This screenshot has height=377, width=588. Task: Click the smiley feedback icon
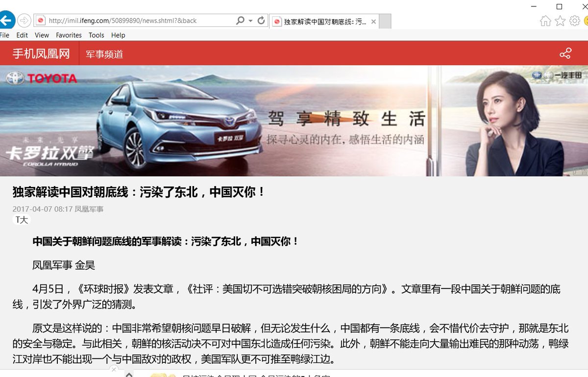[586, 21]
